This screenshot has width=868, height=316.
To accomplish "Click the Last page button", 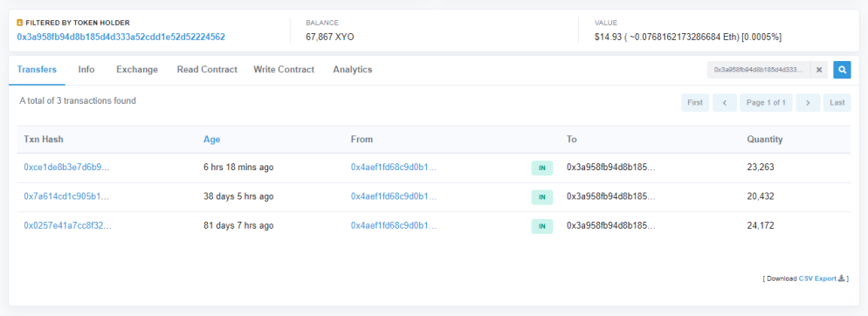I will (x=837, y=102).
